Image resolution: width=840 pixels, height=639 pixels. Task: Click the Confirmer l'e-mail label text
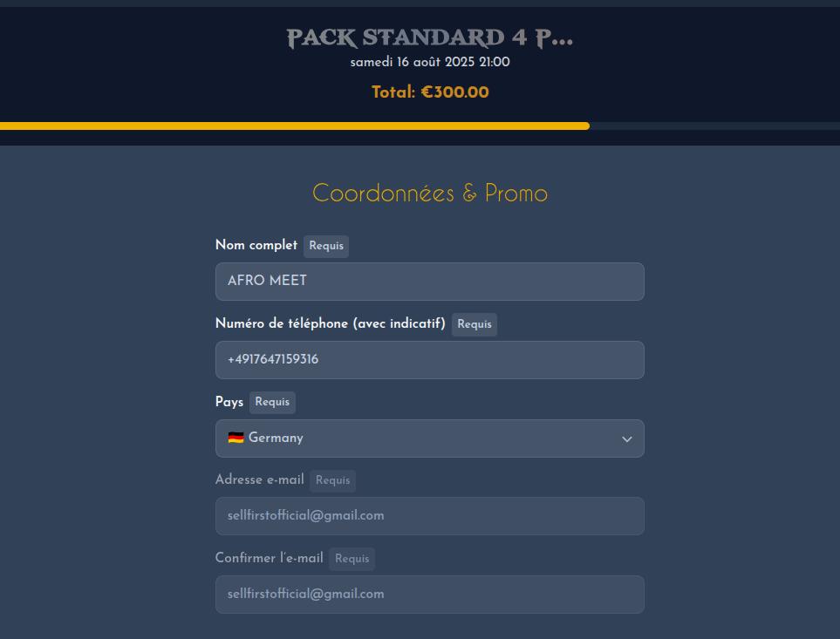pyautogui.click(x=269, y=558)
